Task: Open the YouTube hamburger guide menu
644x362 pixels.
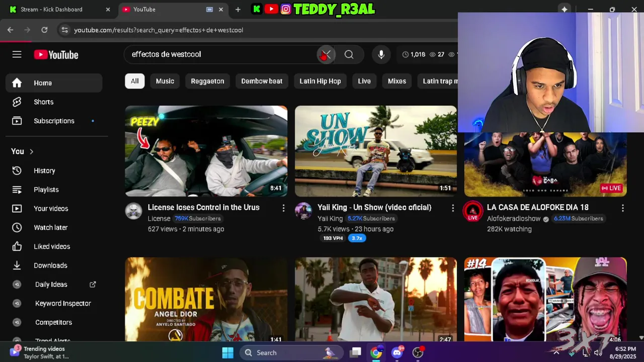Action: click(x=17, y=54)
